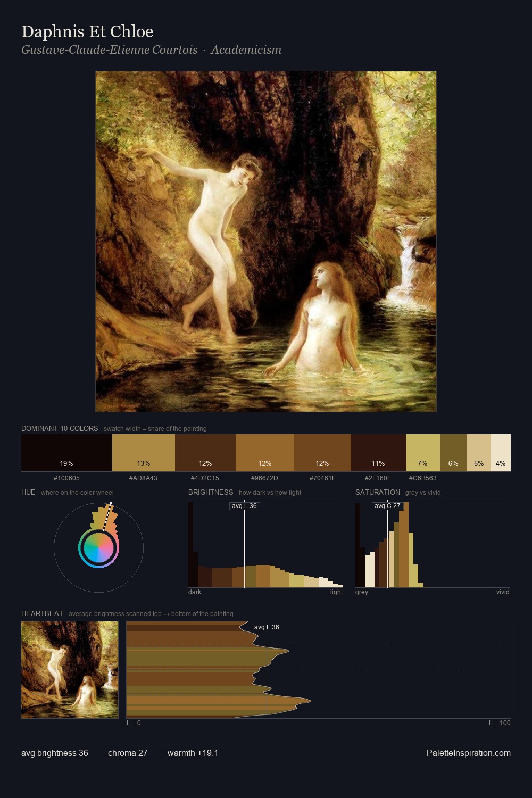Click the hex code #AD8A43

coord(143,478)
